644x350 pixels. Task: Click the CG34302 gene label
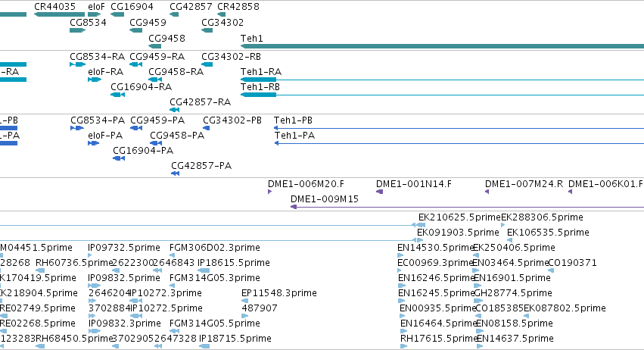(222, 23)
